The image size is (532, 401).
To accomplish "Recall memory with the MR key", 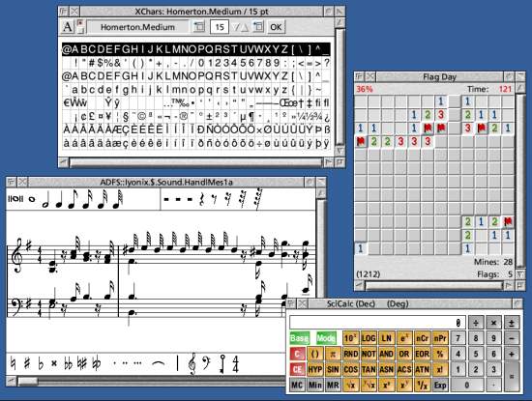I will (333, 386).
